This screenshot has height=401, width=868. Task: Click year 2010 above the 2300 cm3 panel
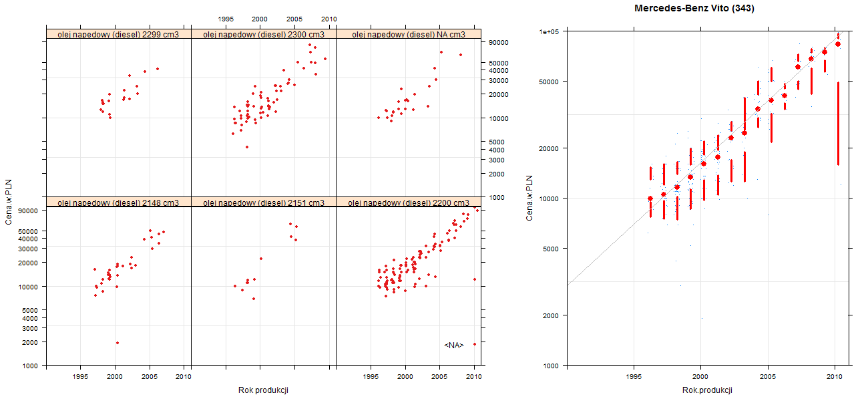click(x=329, y=19)
